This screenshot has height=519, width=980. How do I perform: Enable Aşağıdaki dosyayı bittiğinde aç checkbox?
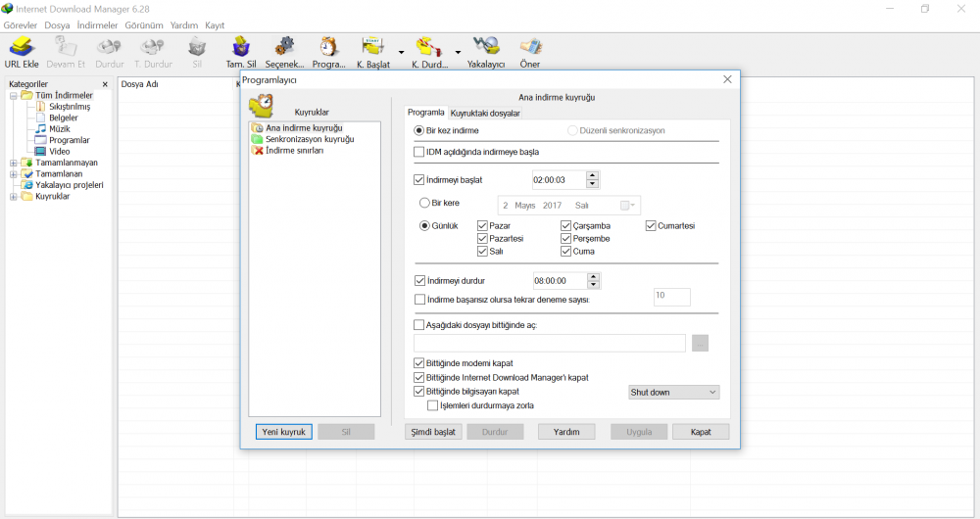click(x=418, y=325)
